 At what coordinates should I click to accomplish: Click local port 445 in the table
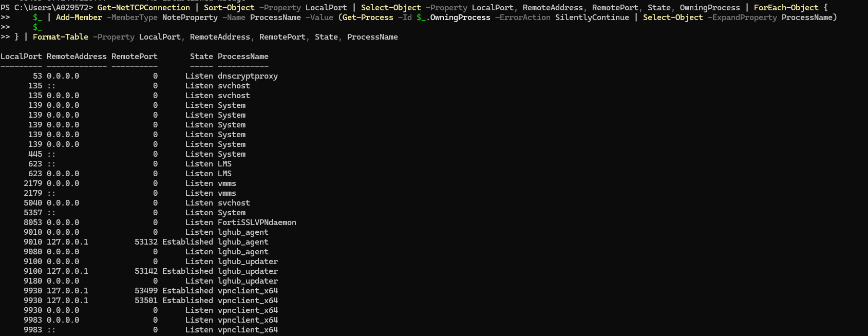35,154
